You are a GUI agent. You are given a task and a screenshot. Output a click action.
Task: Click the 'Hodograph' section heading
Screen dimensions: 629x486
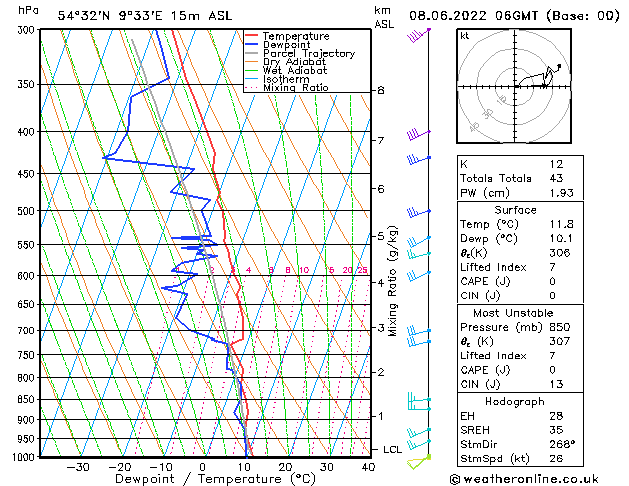[515, 402]
